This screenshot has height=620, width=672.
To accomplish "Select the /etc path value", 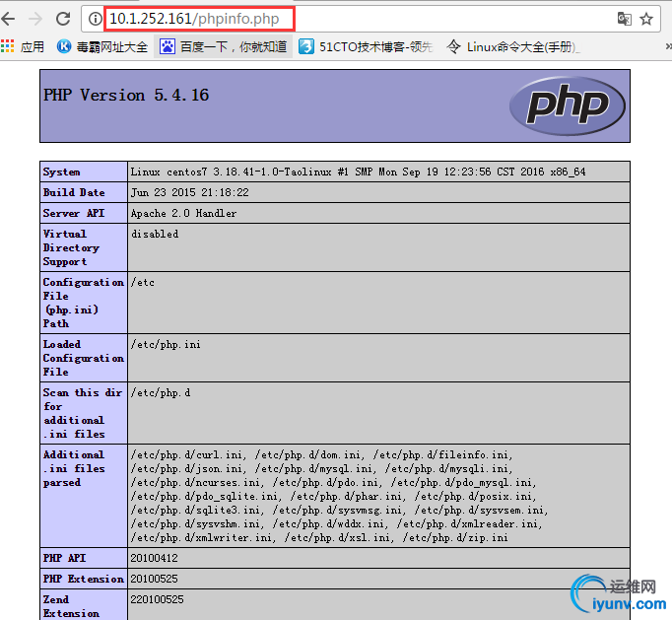I will [x=143, y=282].
